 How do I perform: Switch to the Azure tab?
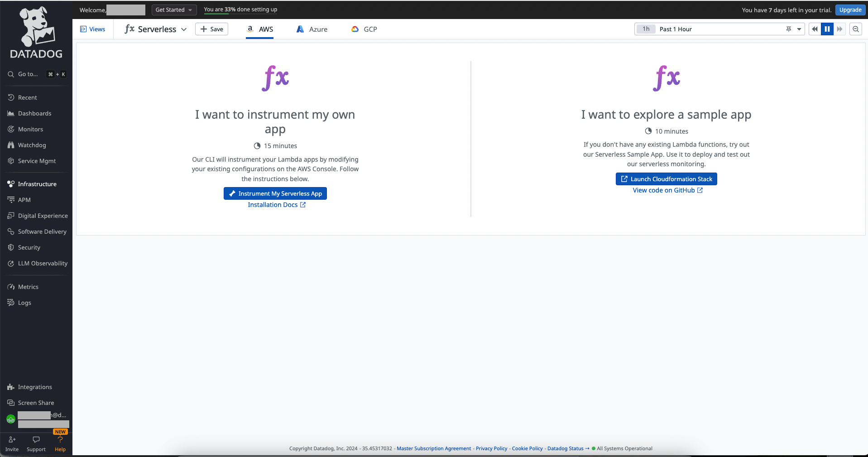pos(312,29)
